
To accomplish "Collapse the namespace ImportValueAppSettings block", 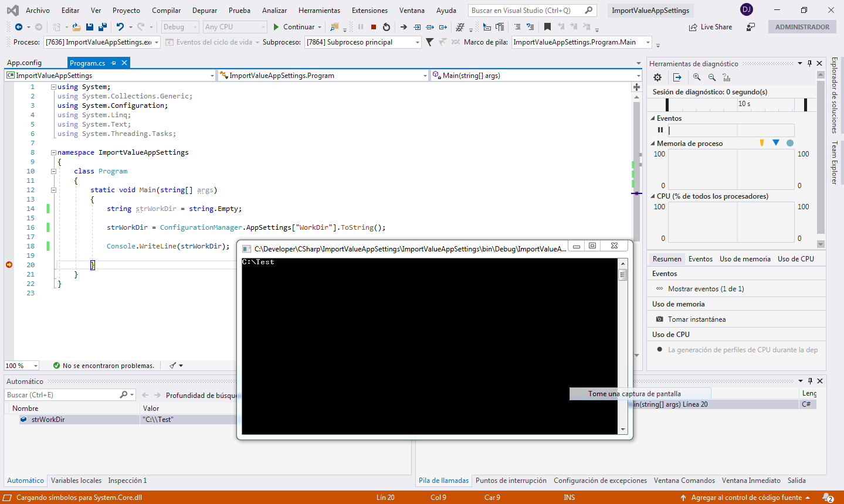I will pyautogui.click(x=53, y=152).
